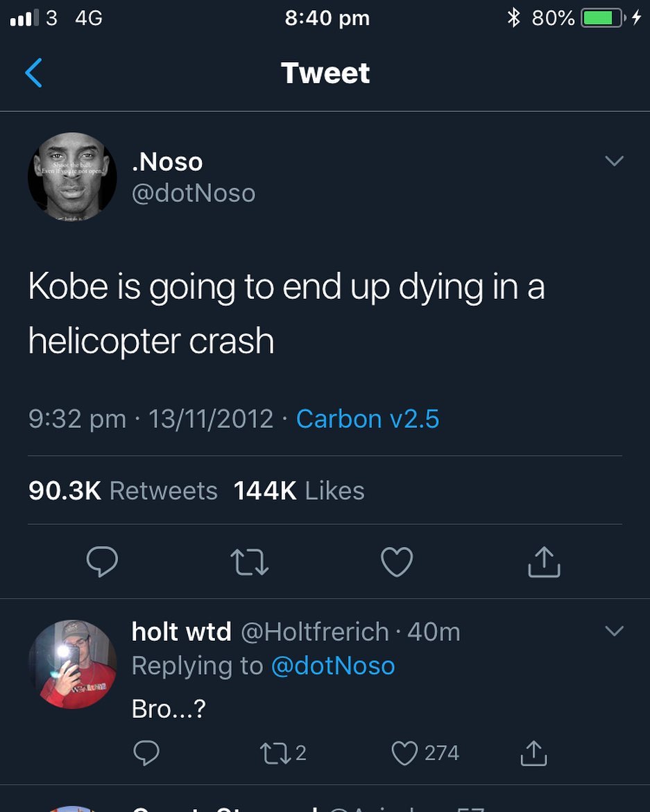
Task: Open the chevron menu on the main tweet
Action: click(x=614, y=162)
